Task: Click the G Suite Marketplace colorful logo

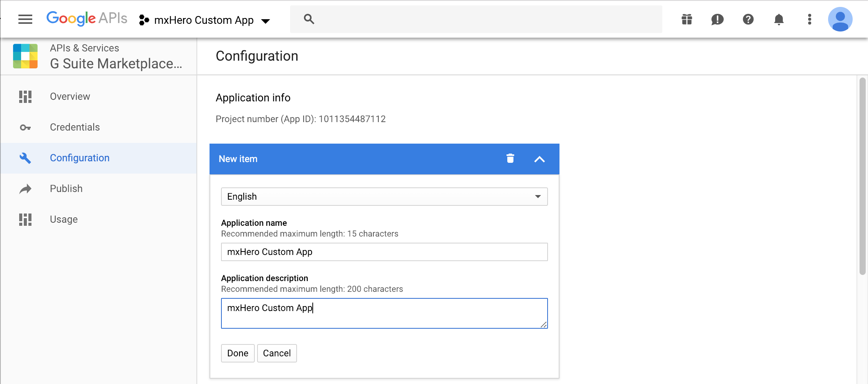Action: 25,56
